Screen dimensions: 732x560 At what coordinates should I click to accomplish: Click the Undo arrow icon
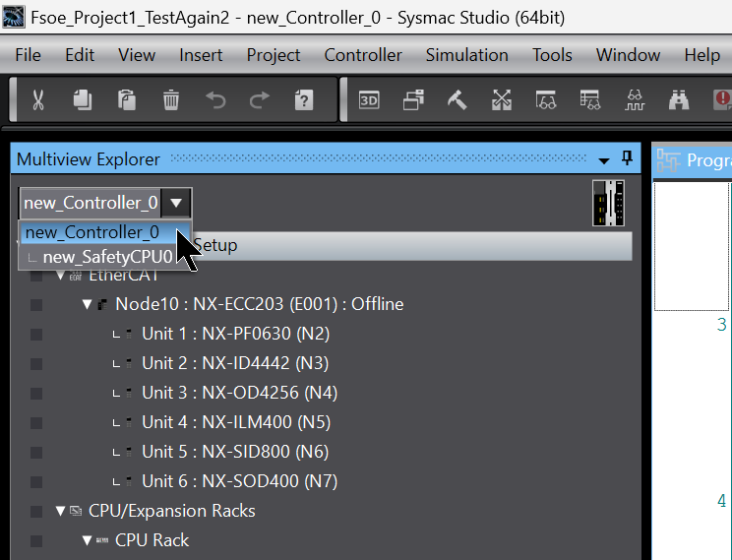[x=215, y=100]
